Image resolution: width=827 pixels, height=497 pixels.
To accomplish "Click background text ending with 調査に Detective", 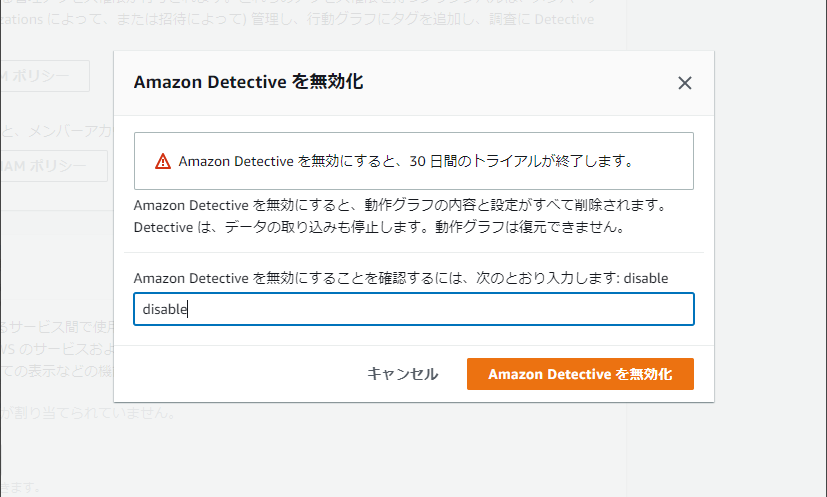I will tap(297, 20).
